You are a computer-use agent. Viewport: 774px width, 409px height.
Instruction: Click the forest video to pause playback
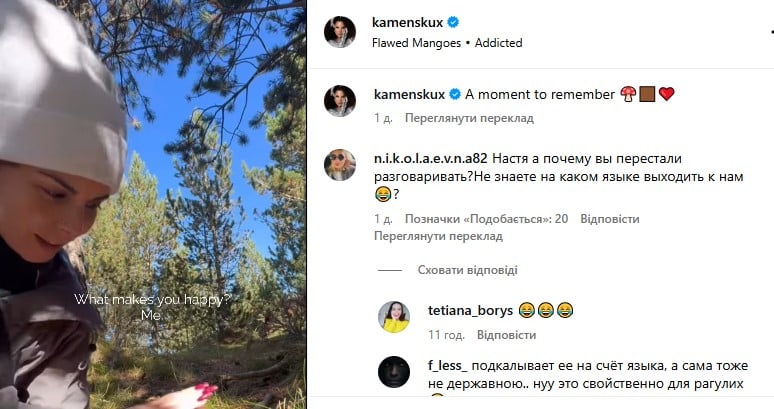click(153, 204)
